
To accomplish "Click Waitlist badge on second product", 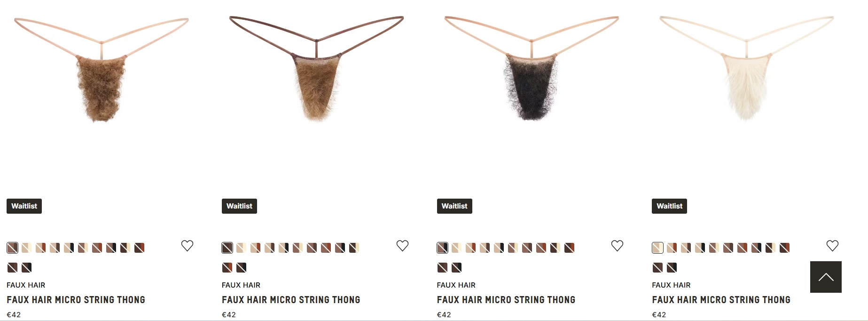I will (239, 206).
